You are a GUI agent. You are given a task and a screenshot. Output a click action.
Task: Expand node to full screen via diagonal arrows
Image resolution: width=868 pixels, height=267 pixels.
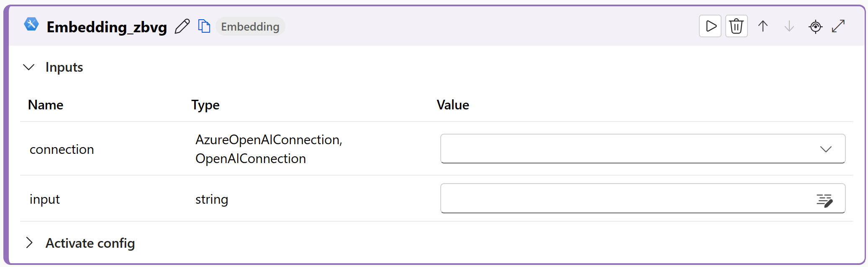pyautogui.click(x=838, y=26)
